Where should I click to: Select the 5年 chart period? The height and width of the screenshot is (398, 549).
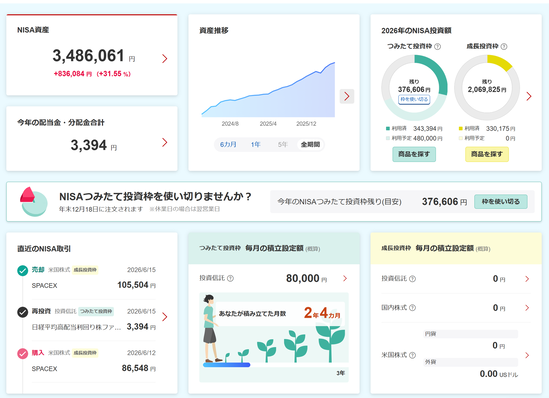coord(282,144)
